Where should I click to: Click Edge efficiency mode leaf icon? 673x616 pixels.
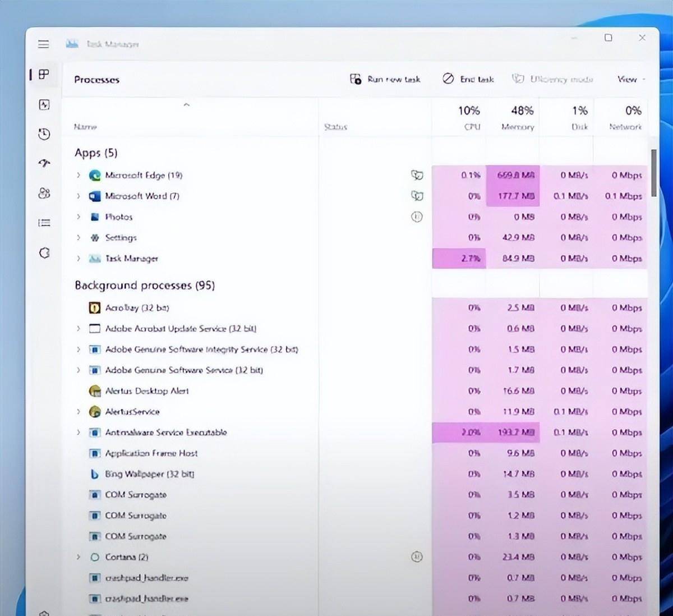[417, 175]
